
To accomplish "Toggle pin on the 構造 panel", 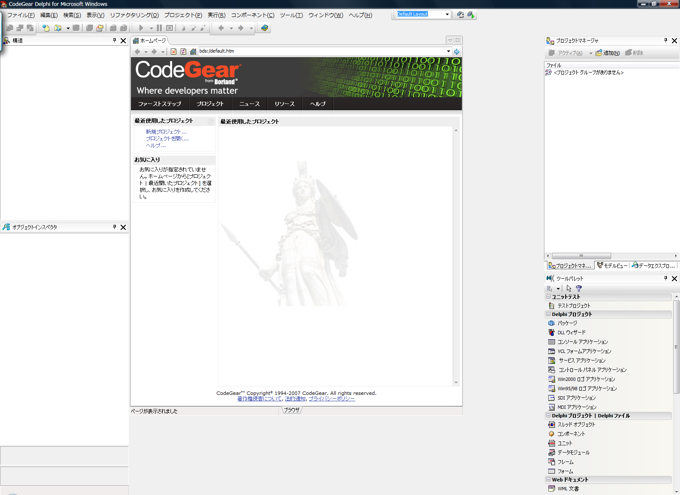I will (x=114, y=40).
